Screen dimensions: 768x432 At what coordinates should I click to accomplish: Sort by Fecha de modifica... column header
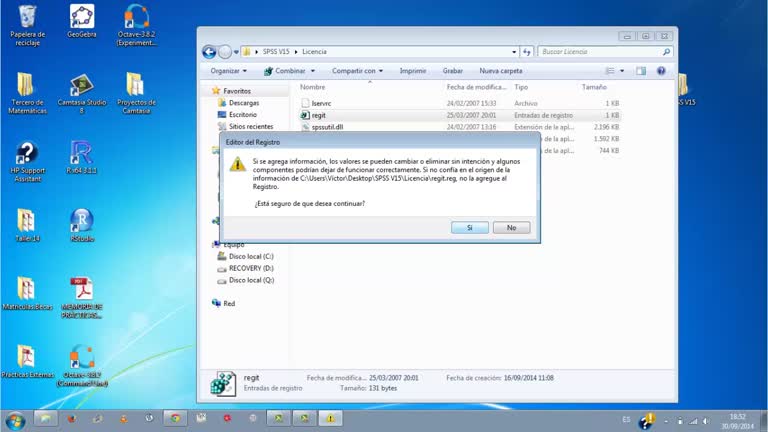[477, 87]
